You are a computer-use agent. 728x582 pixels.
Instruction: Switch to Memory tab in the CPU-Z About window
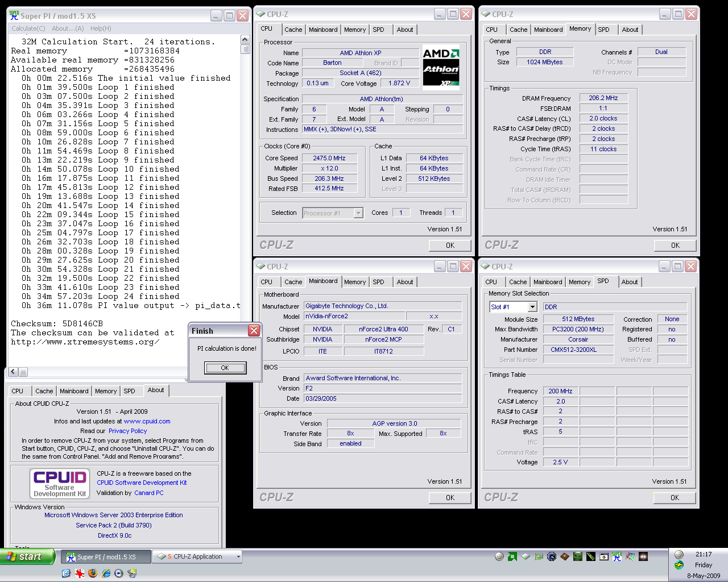tap(106, 391)
